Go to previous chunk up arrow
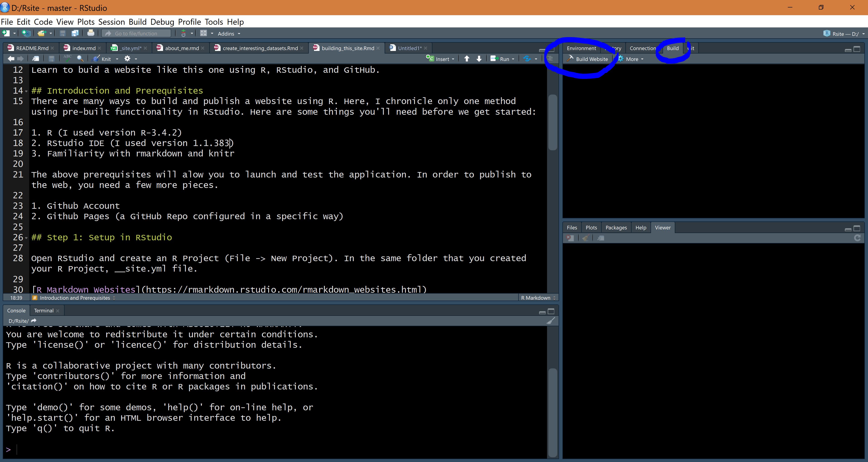This screenshot has width=868, height=462. pyautogui.click(x=467, y=59)
